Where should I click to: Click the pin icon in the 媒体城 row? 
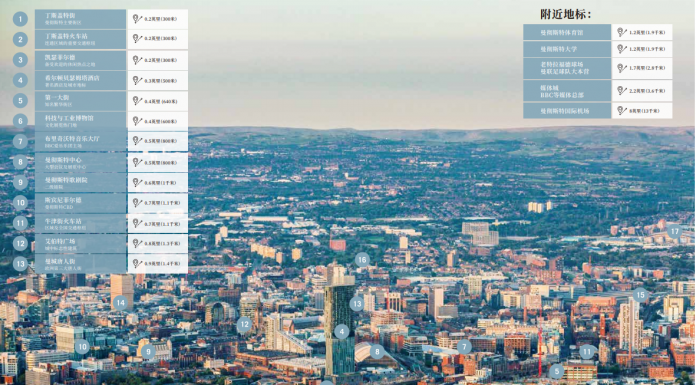coord(622,91)
